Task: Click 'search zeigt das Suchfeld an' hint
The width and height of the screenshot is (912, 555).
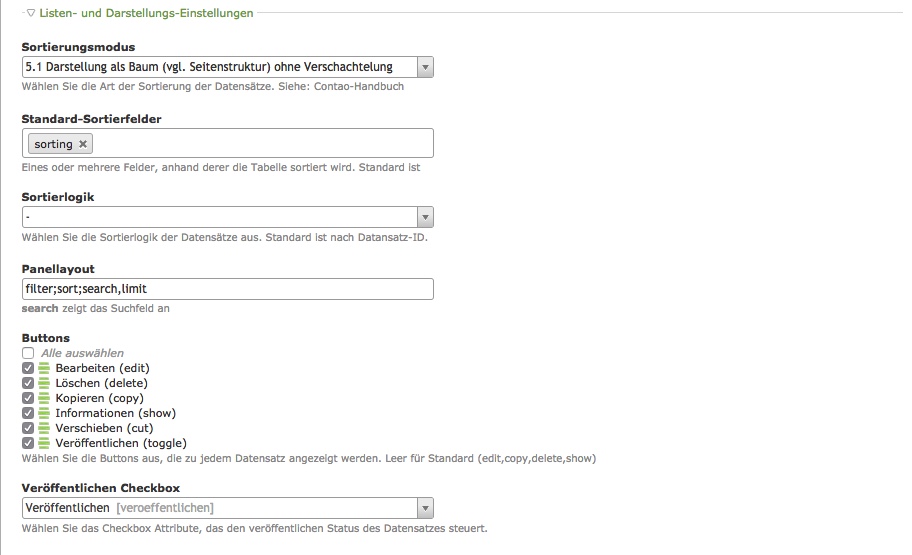Action: 95,308
